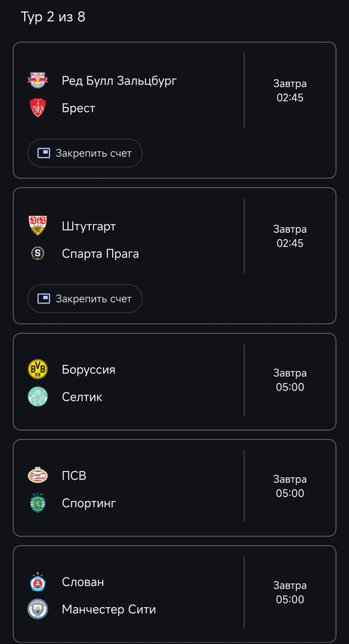Select the Manchester City badge
The width and height of the screenshot is (349, 644).
(38, 609)
